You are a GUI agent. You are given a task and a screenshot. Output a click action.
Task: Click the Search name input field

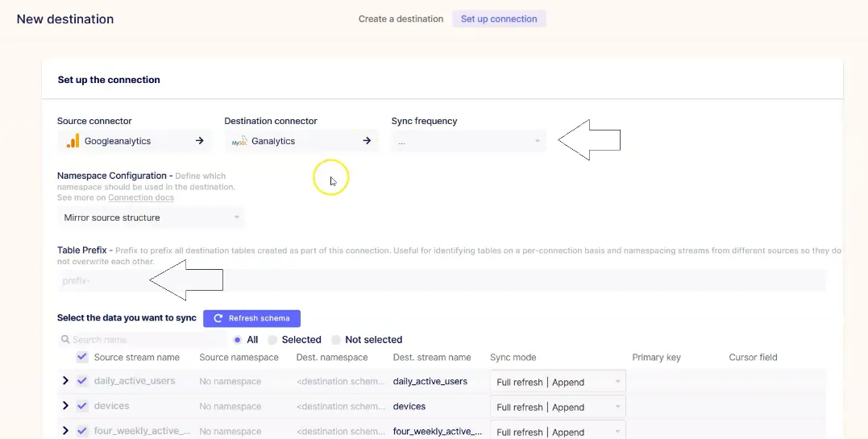[x=143, y=339]
